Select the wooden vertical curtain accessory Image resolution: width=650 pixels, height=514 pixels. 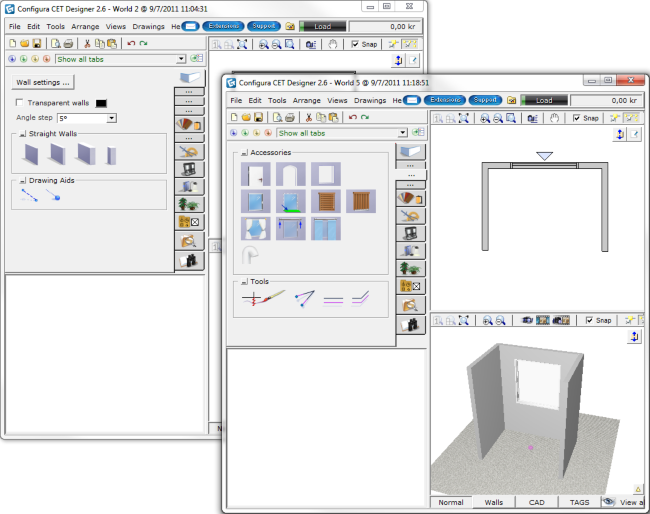pyautogui.click(x=361, y=201)
